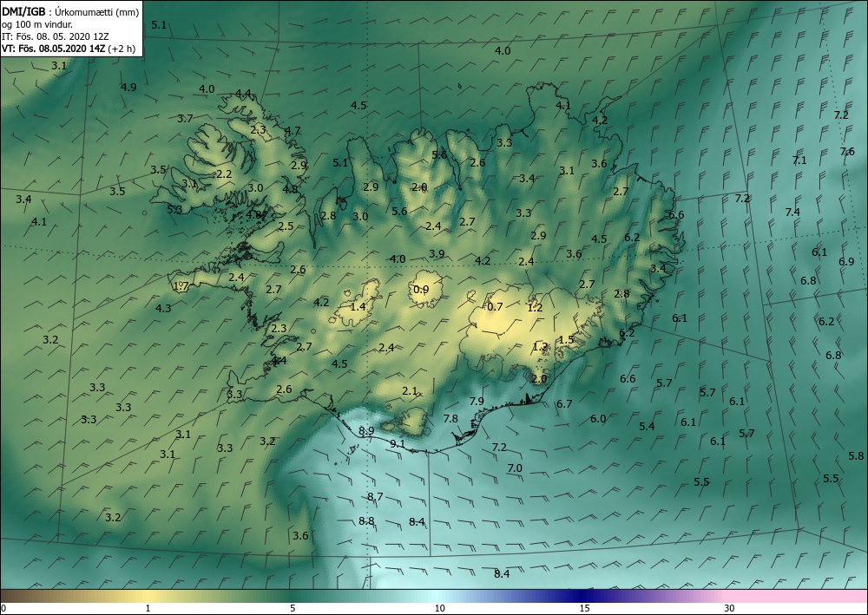868x615 pixels.
Task: Click the 2.5 value on the map
Action: [x=286, y=226]
